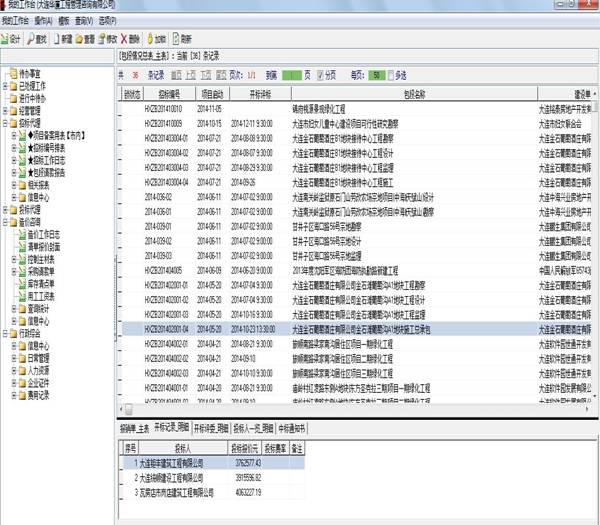Viewport: 600px width, 525px height.
Task: Expand the 经营管理 tree node
Action: pyautogui.click(x=4, y=110)
